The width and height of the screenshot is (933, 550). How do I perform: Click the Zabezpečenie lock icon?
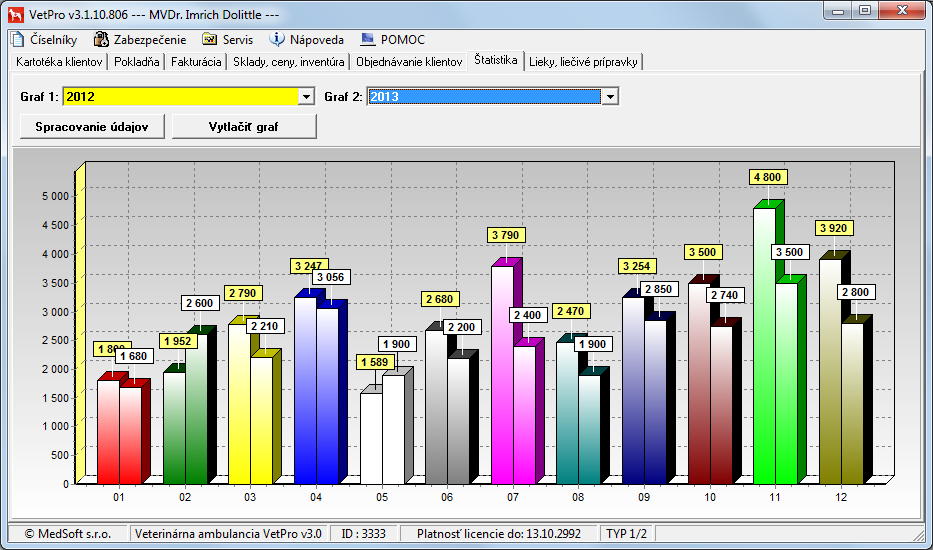102,40
